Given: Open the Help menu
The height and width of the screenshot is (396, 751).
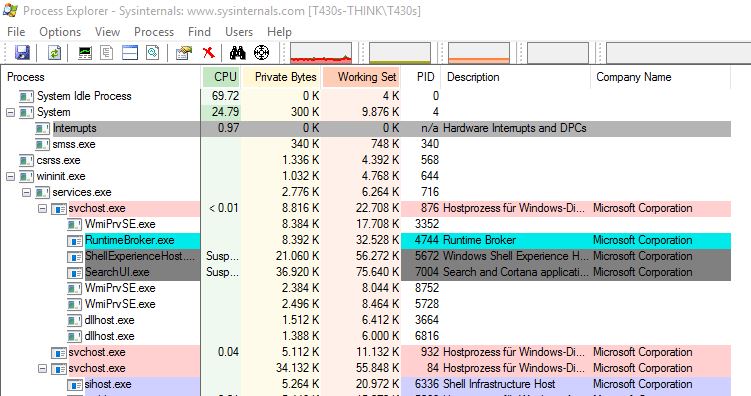Looking at the screenshot, I should pos(279,32).
